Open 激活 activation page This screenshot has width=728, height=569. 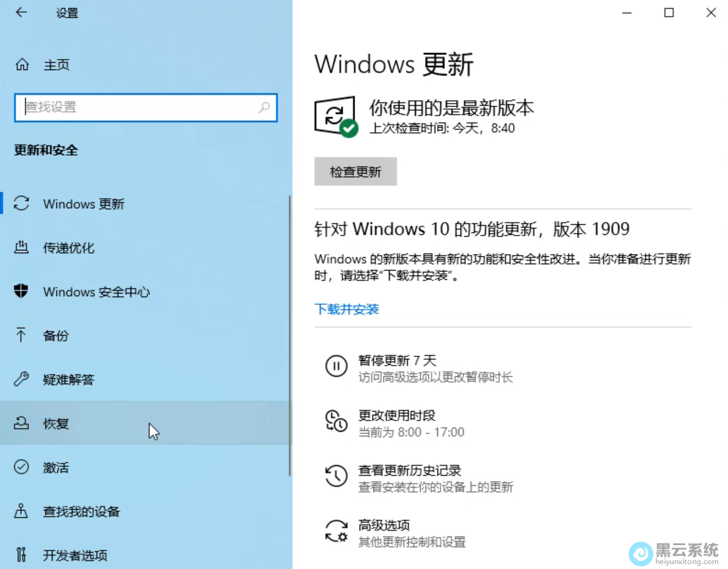(x=56, y=468)
